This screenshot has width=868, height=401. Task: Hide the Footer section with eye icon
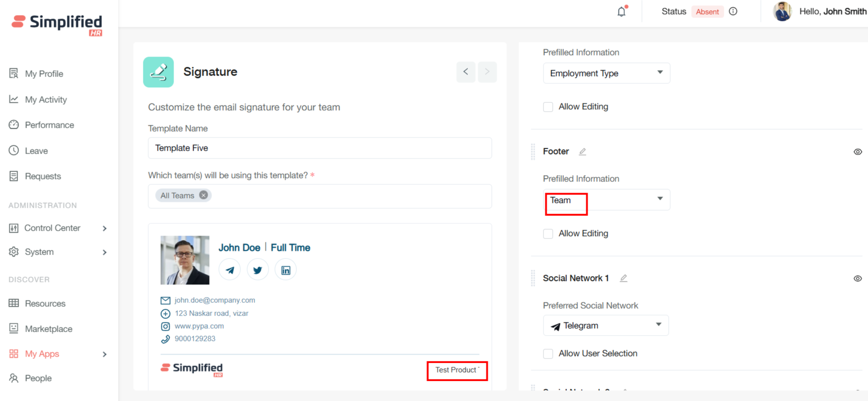coord(857,152)
